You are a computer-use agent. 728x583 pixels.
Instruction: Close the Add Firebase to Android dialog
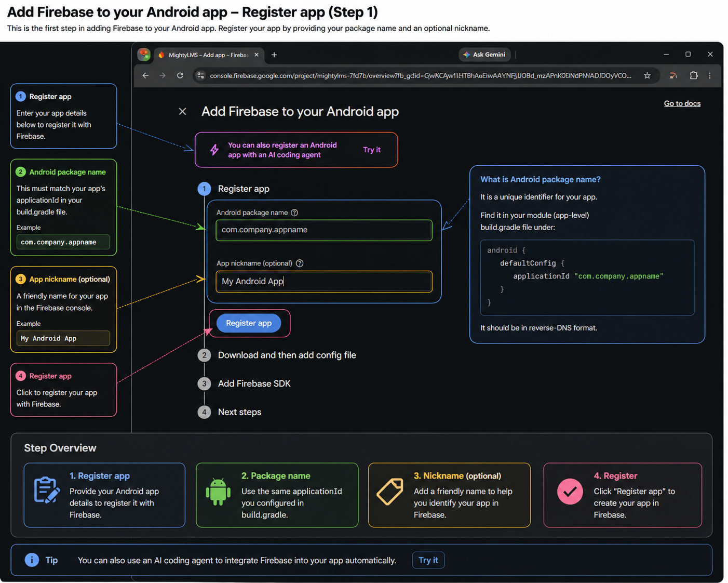[182, 111]
